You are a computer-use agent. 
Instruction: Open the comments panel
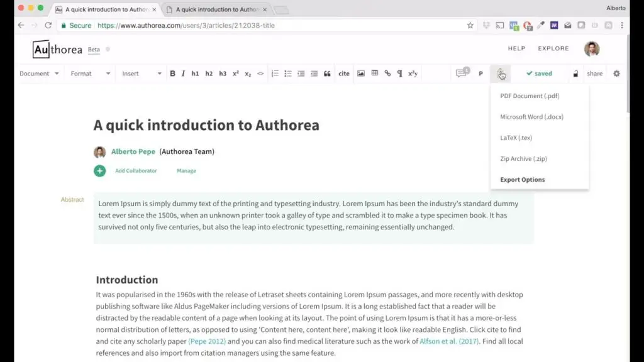pos(462,73)
